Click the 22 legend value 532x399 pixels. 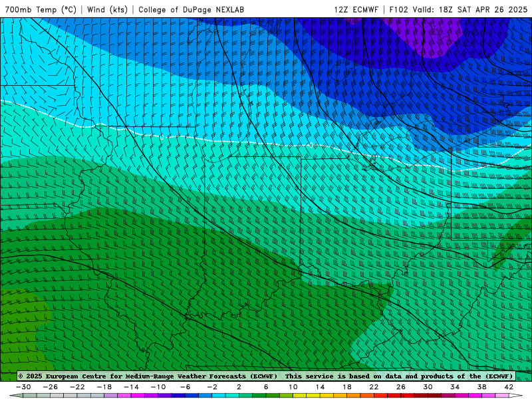click(374, 387)
